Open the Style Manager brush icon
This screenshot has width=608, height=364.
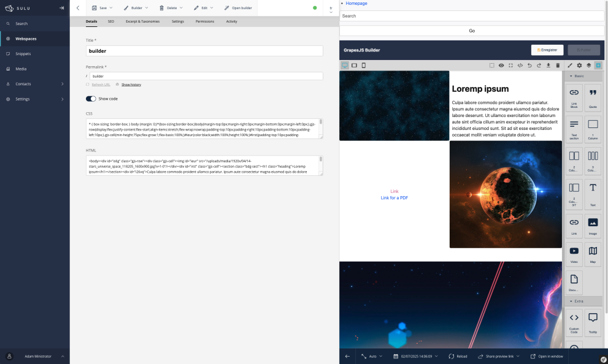[570, 65]
